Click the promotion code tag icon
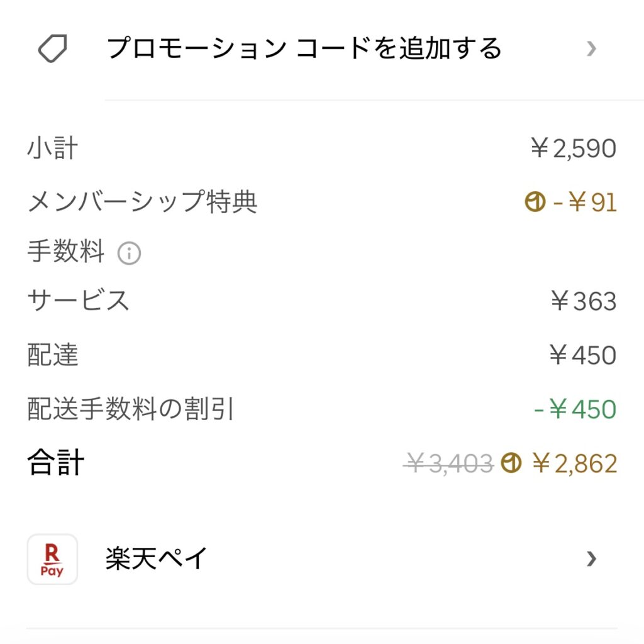This screenshot has width=644, height=644. [x=53, y=48]
